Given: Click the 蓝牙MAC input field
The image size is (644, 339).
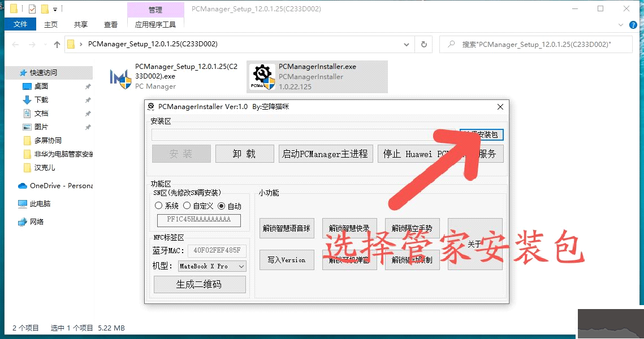Looking at the screenshot, I should coord(217,250).
